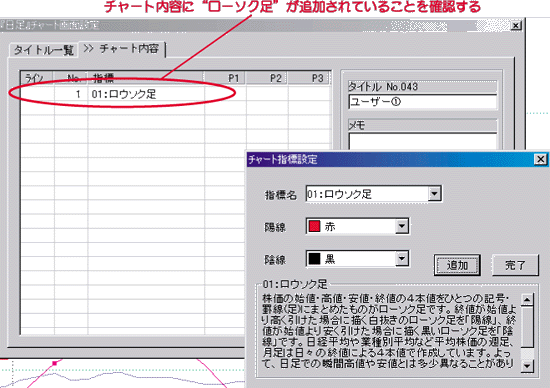Click the P2 column header
The height and width of the screenshot is (388, 550).
coord(267,78)
